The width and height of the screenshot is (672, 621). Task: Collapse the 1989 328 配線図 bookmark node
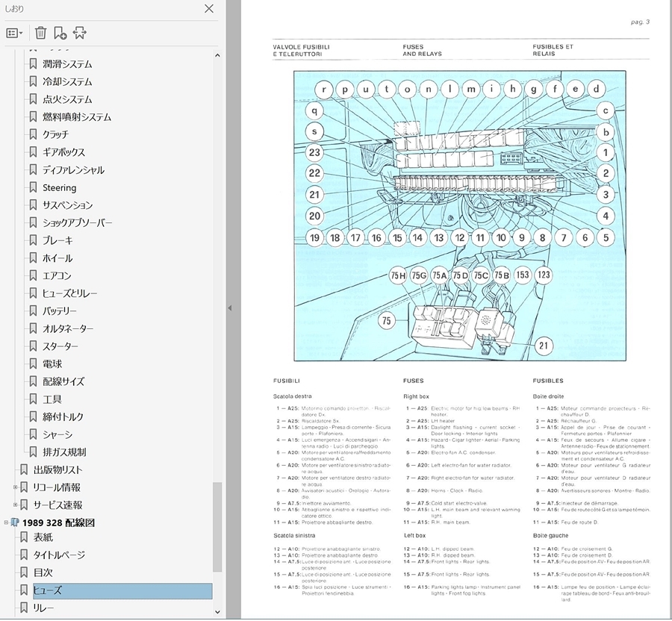coord(6,522)
